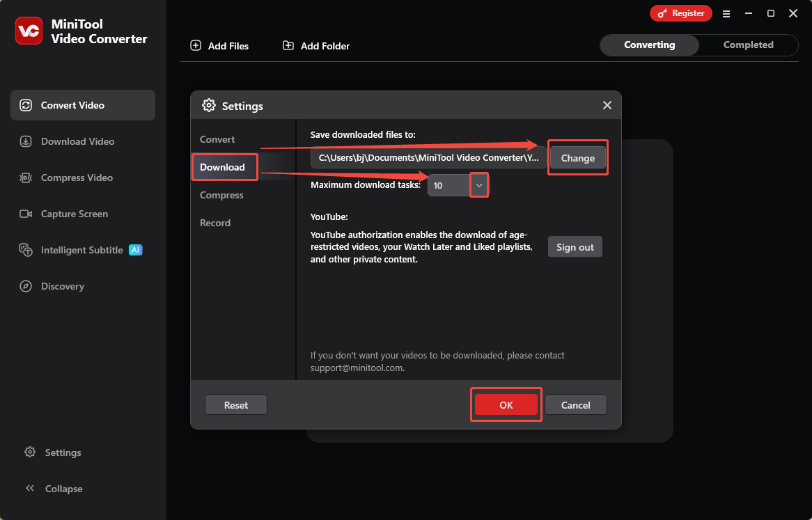Click the Add Files icon
This screenshot has height=520, width=812.
(x=196, y=45)
